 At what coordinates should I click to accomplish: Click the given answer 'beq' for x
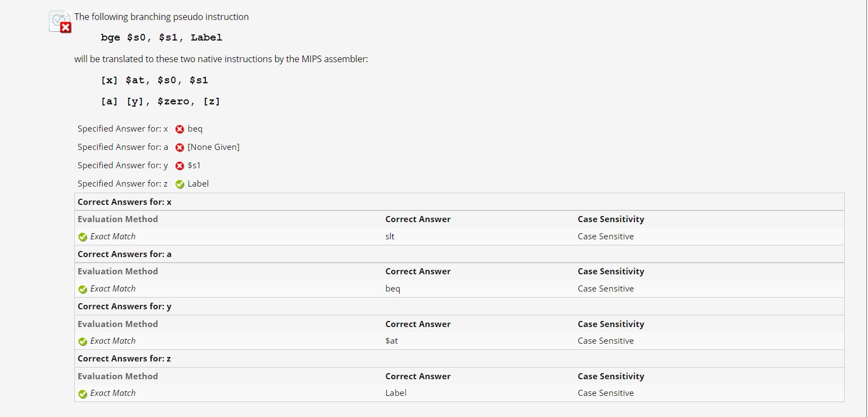195,129
